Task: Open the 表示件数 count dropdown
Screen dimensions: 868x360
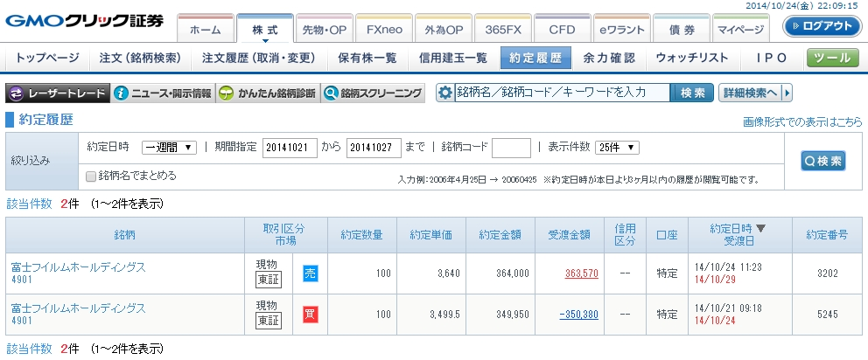Action: tap(618, 148)
